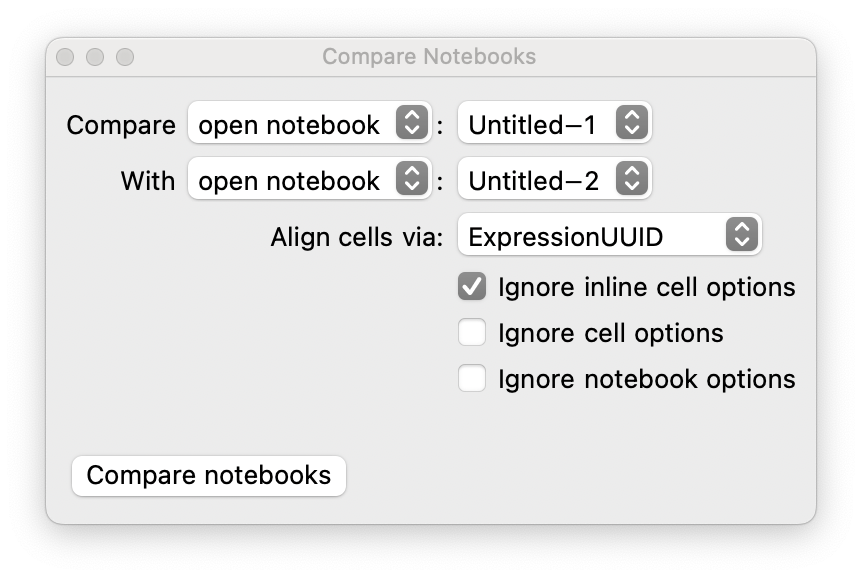862x578 pixels.
Task: Click the "Compare" row label
Action: [121, 125]
